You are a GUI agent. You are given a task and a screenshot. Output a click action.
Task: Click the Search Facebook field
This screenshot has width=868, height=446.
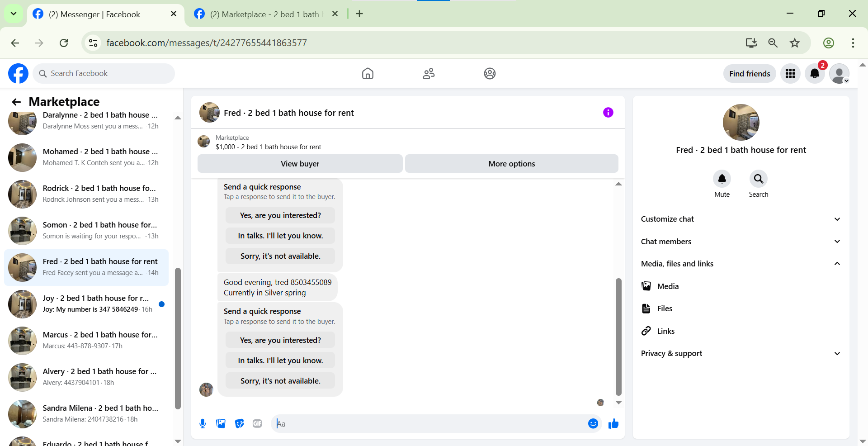point(104,73)
